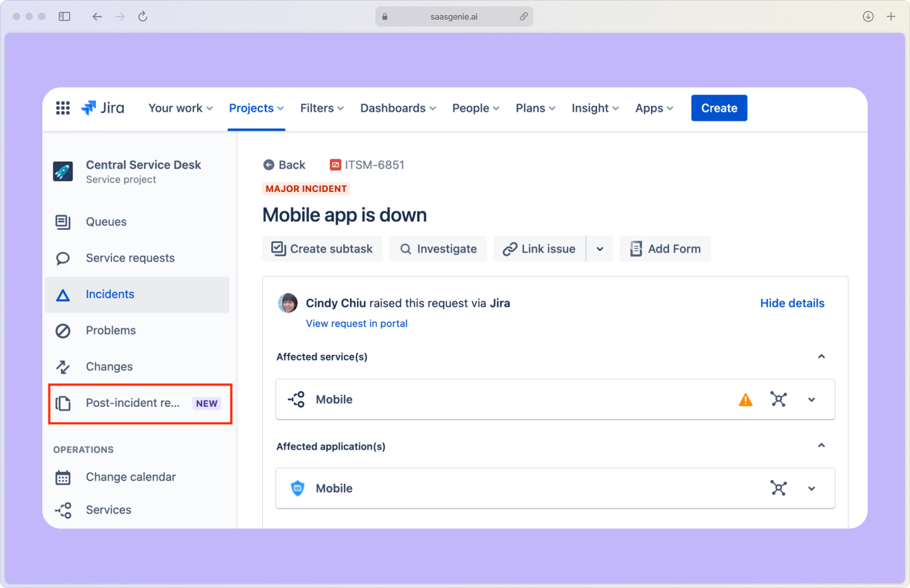910x588 pixels.
Task: Click the blue Create button
Action: tap(719, 108)
